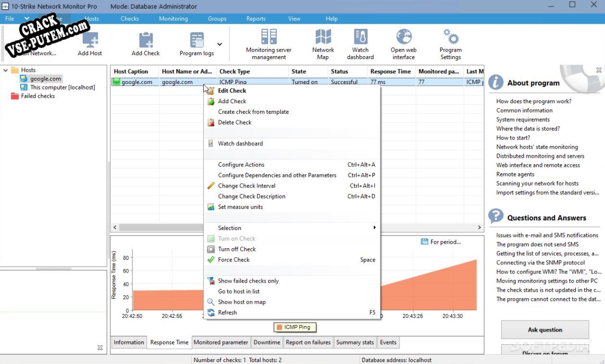Click the Refresh arrows icon

[210, 313]
